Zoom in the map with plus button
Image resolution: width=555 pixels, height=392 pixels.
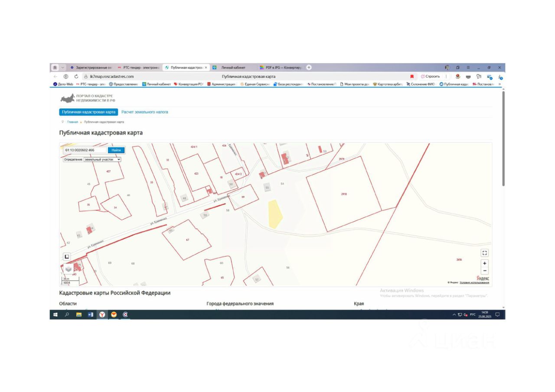(485, 263)
